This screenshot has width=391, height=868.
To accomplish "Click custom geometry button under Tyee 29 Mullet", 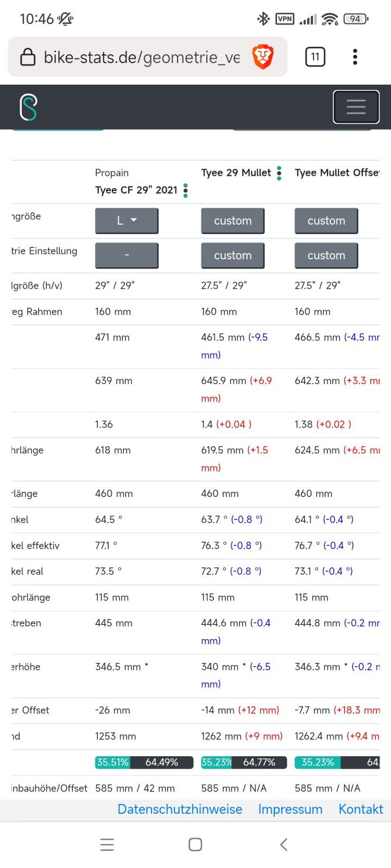I will (x=232, y=256).
